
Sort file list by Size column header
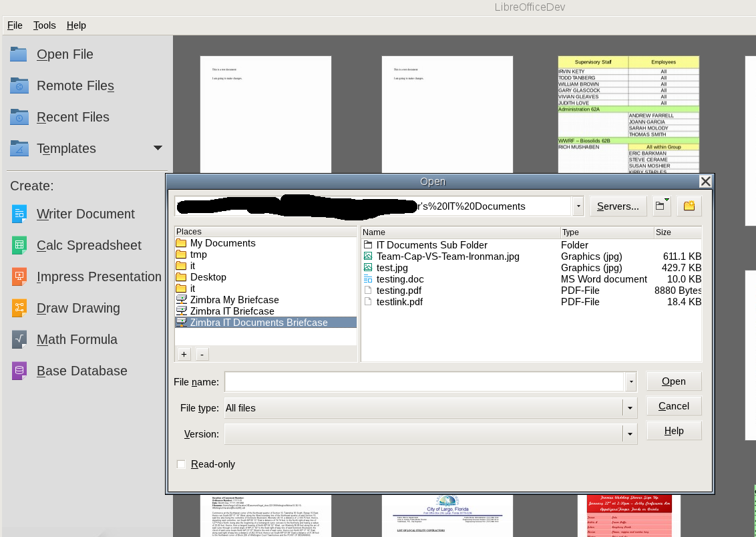coord(677,232)
